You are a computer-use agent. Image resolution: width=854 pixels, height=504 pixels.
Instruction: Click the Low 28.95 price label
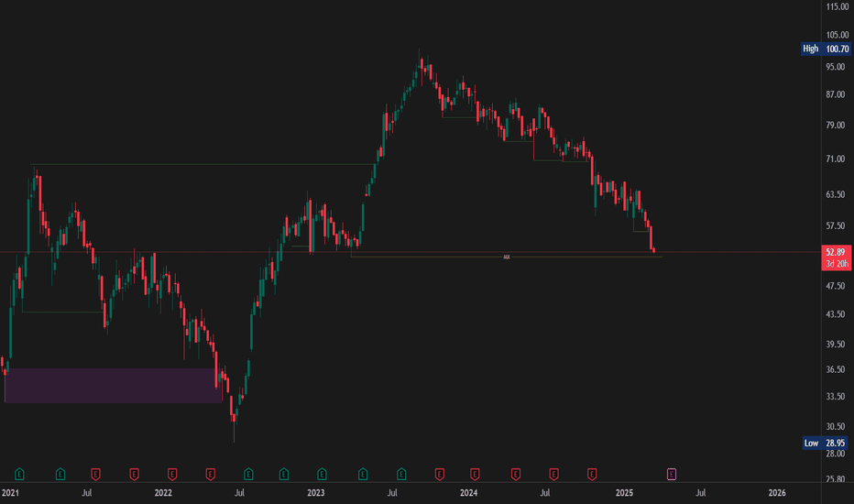825,443
